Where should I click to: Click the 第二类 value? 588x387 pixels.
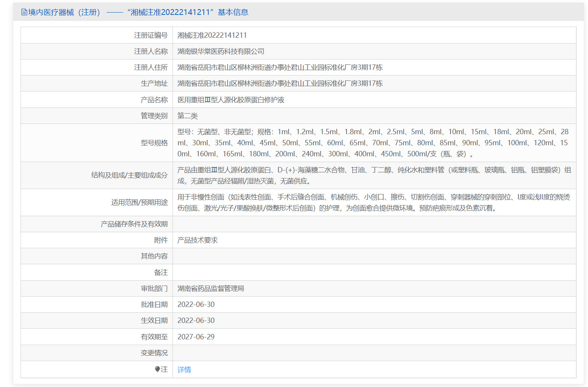tap(187, 116)
